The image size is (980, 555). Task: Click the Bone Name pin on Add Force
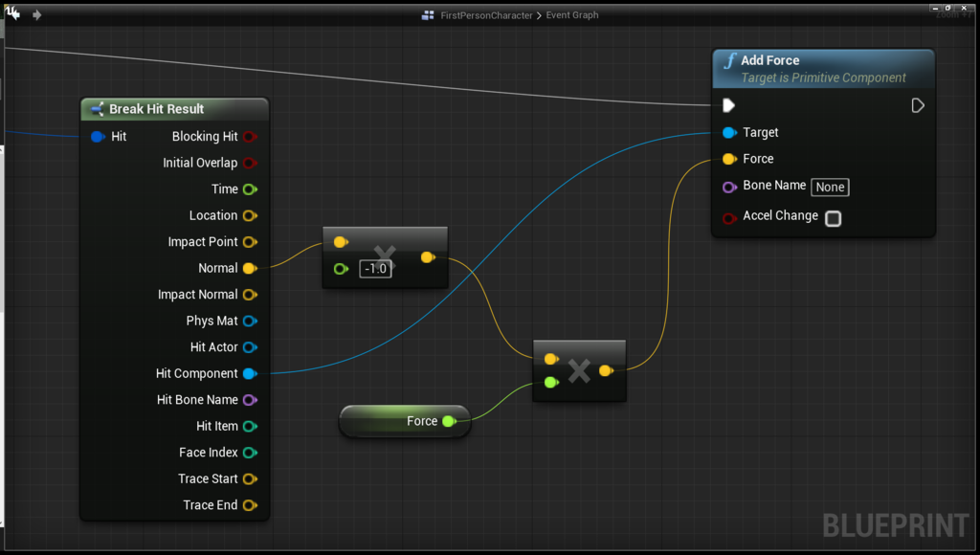pos(729,187)
